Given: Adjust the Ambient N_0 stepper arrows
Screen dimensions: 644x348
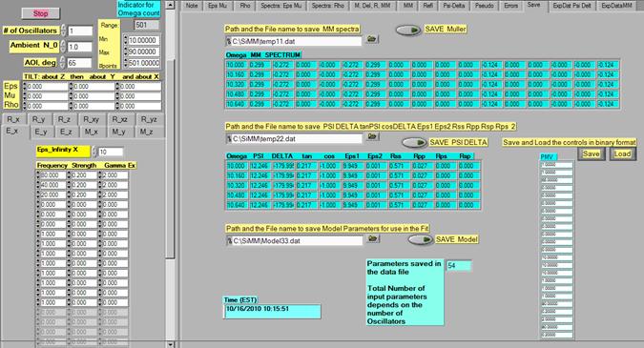Looking at the screenshot, I should [63, 46].
